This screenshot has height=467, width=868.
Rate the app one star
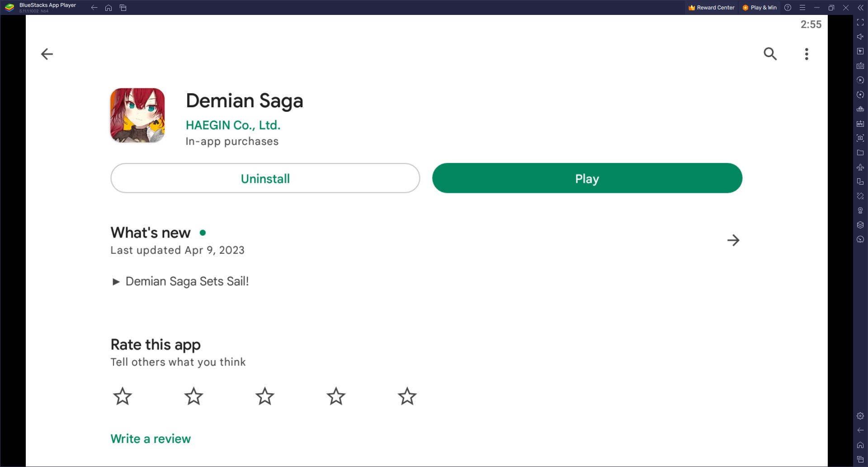(123, 396)
